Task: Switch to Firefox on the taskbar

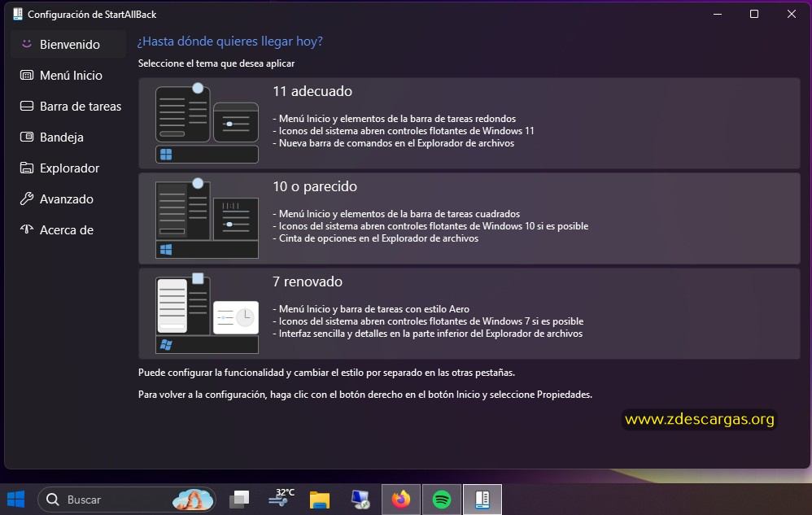Action: [401, 500]
